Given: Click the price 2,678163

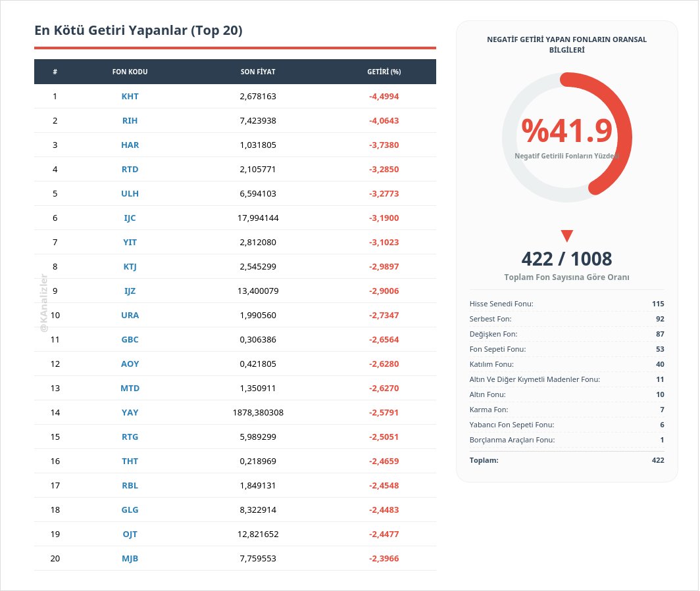Looking at the screenshot, I should pos(258,97).
